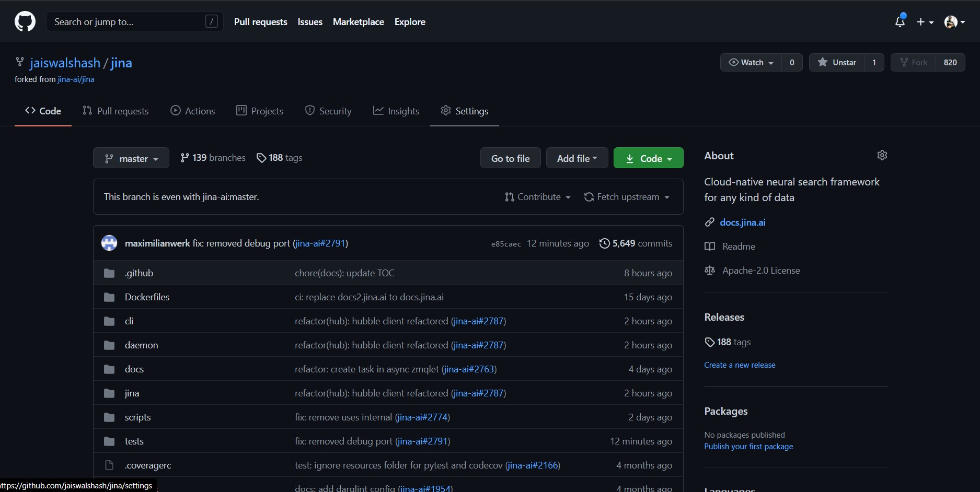
Task: Click the Dockerfiles folder icon
Action: tap(109, 297)
